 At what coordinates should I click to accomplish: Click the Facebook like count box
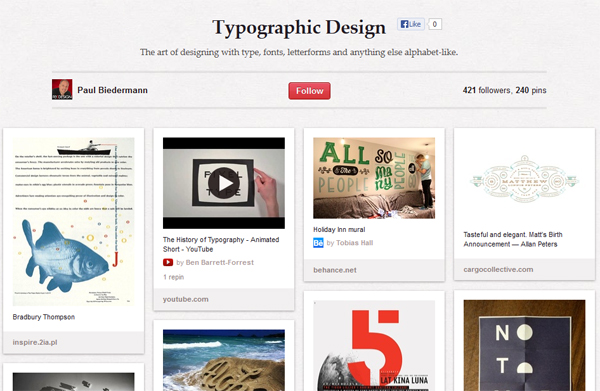click(x=435, y=24)
